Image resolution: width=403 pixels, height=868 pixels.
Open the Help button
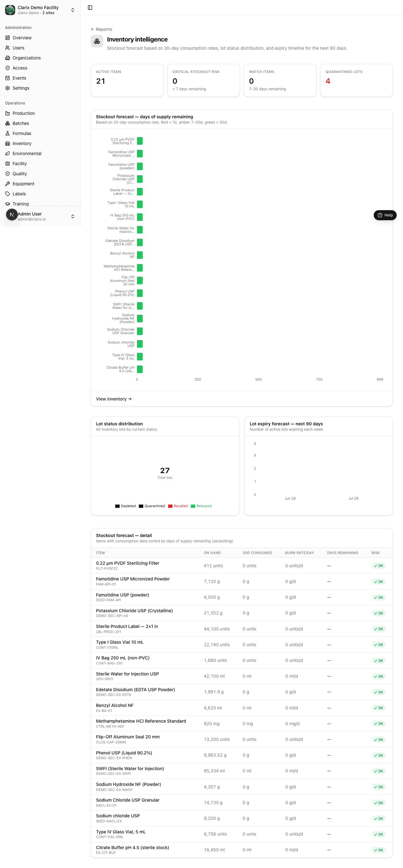tap(385, 215)
